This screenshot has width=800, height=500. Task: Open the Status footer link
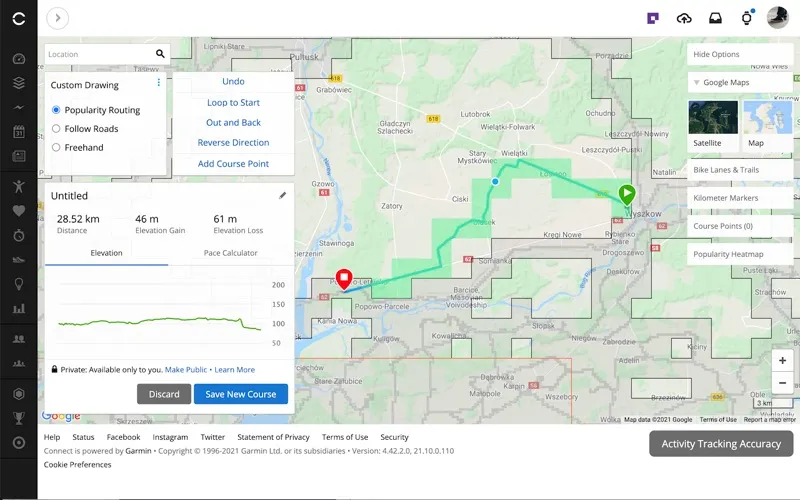point(83,437)
